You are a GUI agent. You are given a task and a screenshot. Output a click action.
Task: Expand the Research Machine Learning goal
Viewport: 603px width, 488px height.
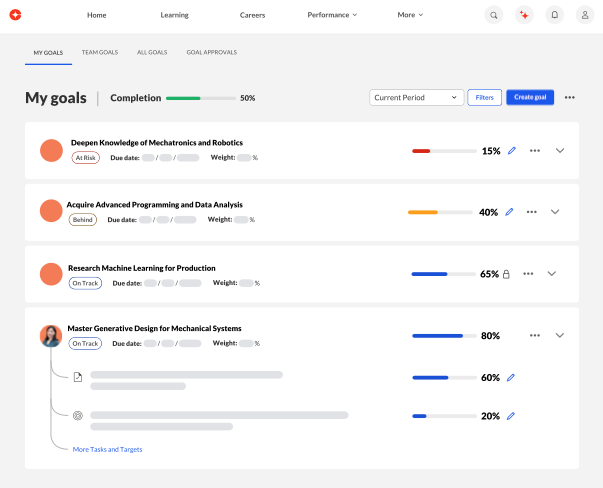[552, 274]
